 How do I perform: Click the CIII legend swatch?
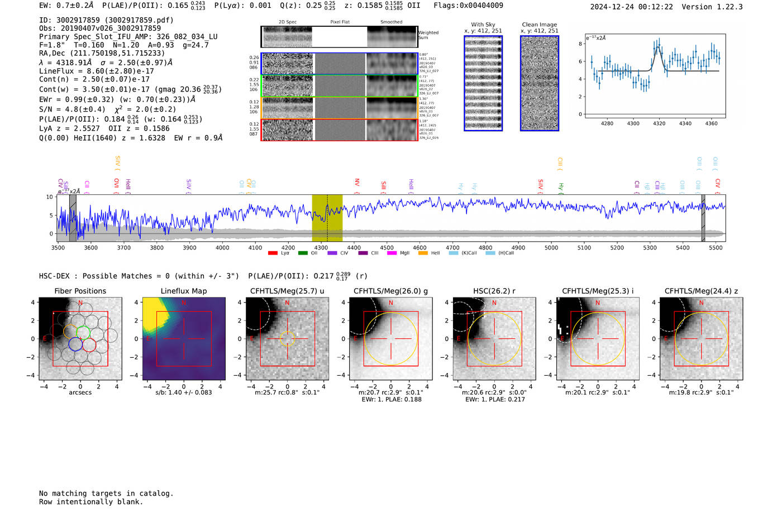coord(363,253)
